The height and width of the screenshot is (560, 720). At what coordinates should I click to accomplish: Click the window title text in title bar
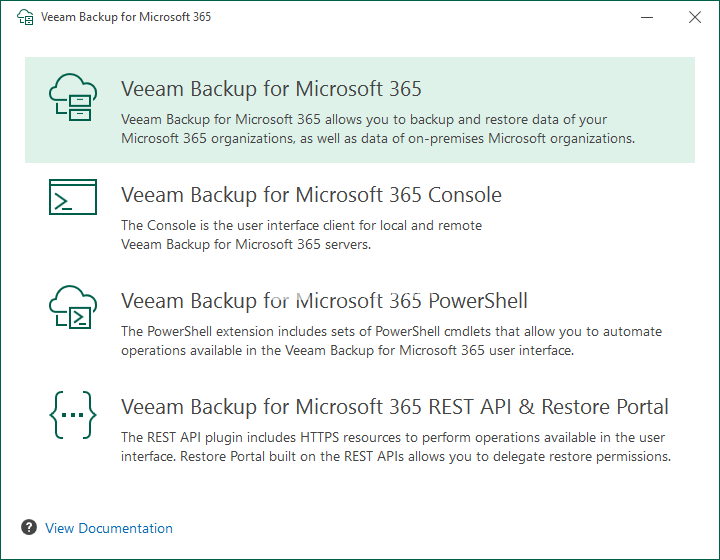click(x=125, y=17)
